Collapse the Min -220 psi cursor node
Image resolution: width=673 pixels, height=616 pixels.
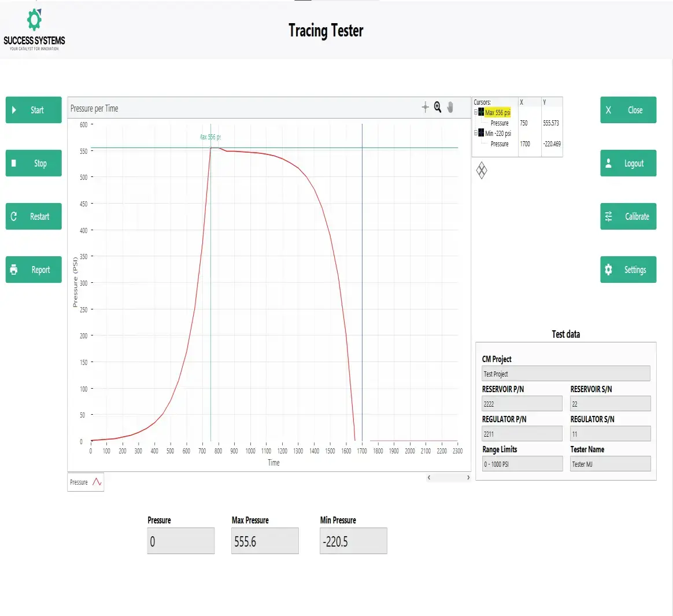point(476,133)
